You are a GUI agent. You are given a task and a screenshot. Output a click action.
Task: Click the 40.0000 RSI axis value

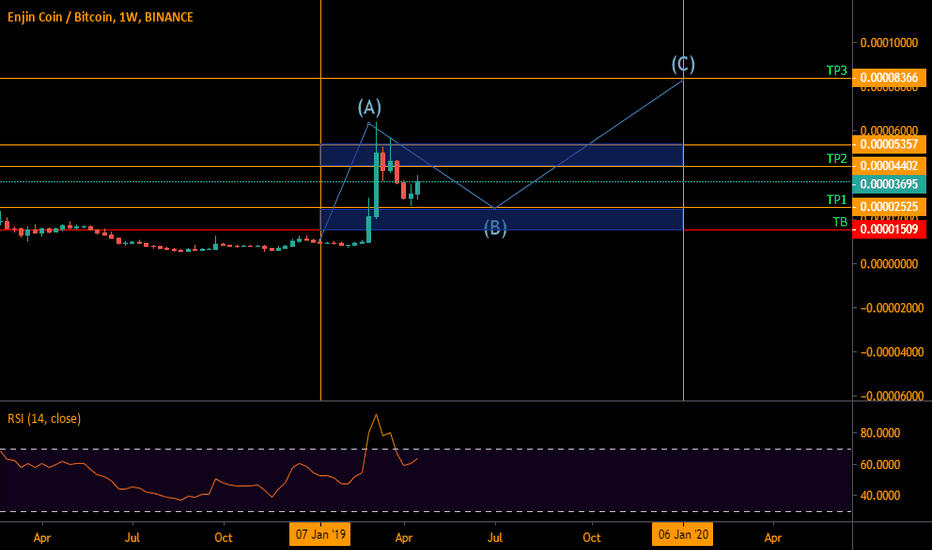[880, 495]
